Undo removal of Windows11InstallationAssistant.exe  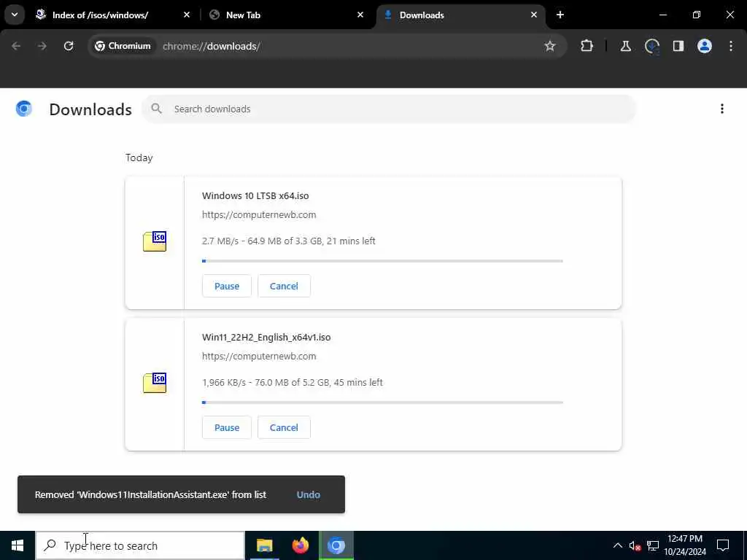[309, 495]
